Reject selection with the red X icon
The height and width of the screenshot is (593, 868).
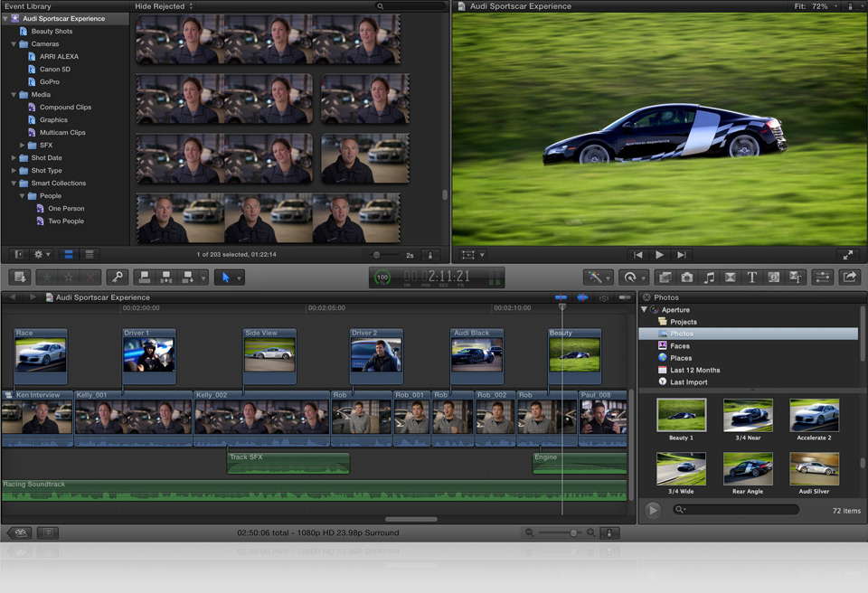tap(90, 278)
